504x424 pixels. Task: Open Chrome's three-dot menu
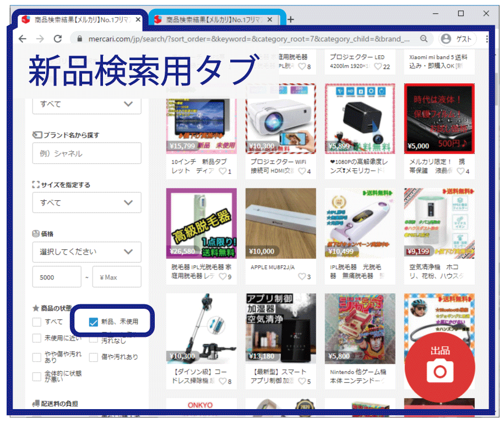487,39
